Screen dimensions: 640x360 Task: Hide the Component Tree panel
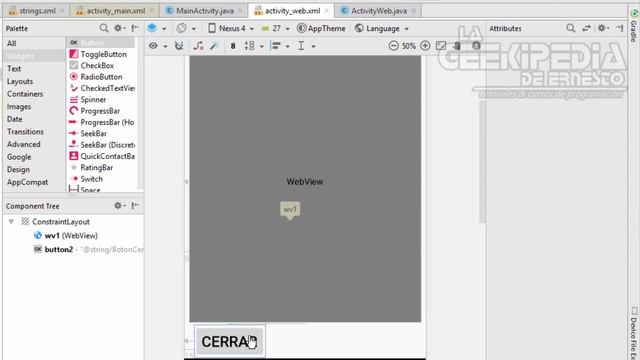pos(135,206)
